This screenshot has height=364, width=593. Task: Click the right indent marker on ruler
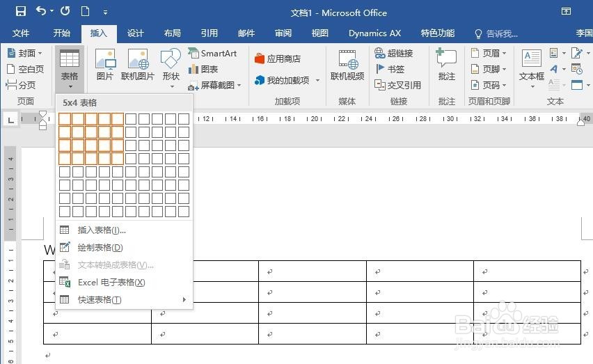pos(581,122)
